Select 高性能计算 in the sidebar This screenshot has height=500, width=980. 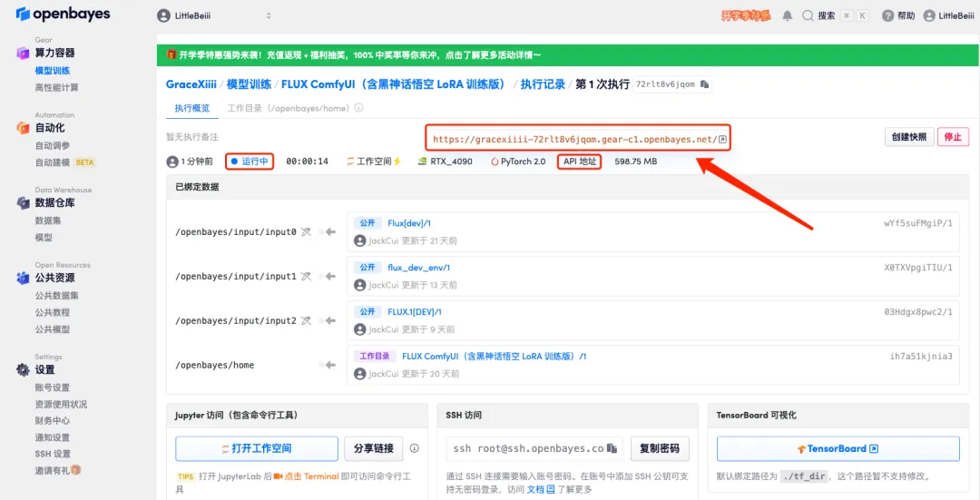56,88
